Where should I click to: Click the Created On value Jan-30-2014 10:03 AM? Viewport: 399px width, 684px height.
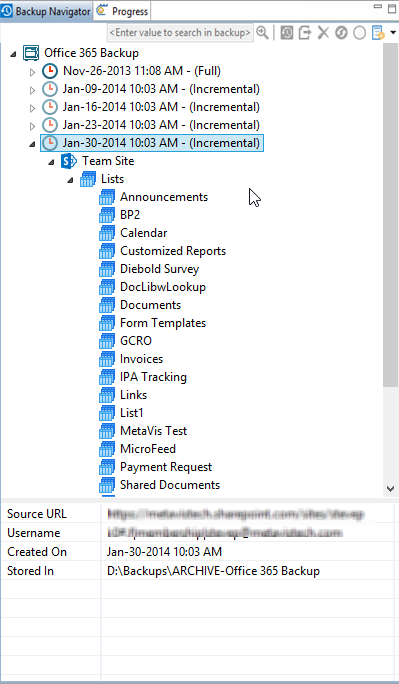[164, 552]
